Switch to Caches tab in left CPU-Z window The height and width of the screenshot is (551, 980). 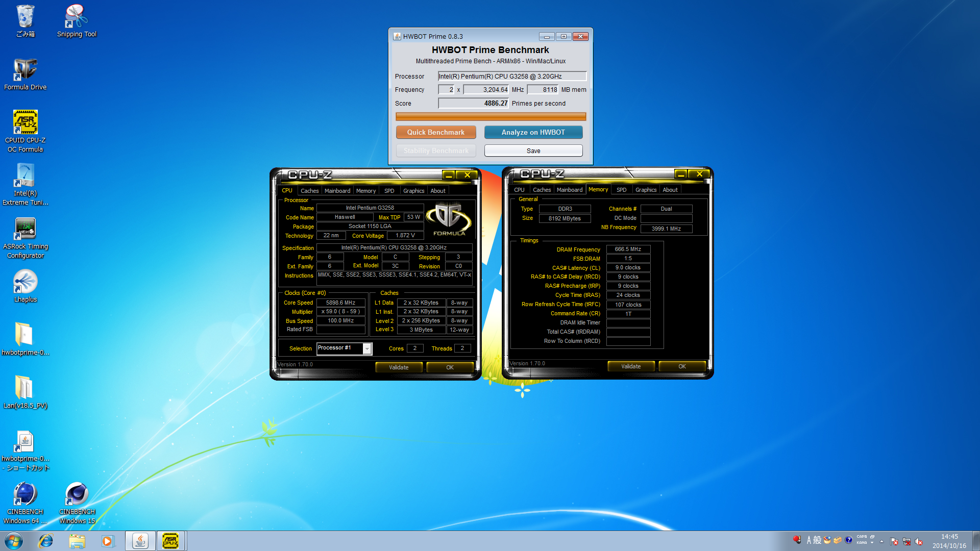[309, 191]
